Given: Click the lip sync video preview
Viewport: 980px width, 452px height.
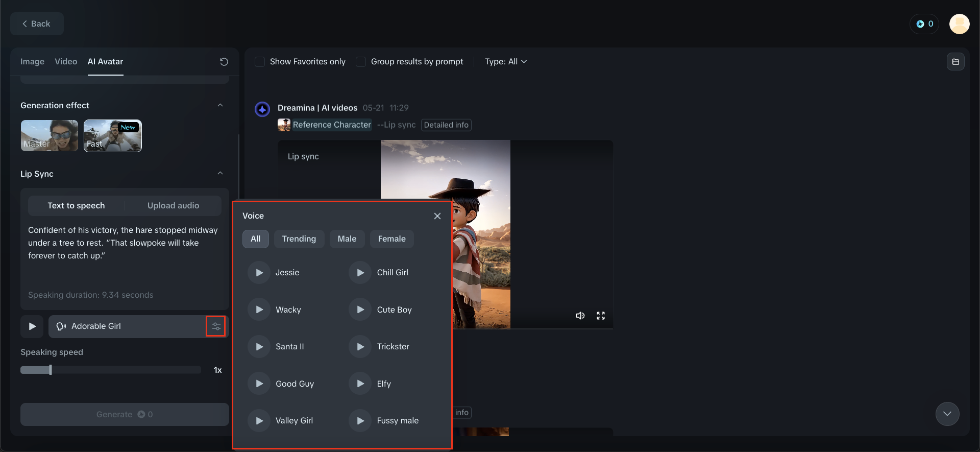Looking at the screenshot, I should (446, 234).
